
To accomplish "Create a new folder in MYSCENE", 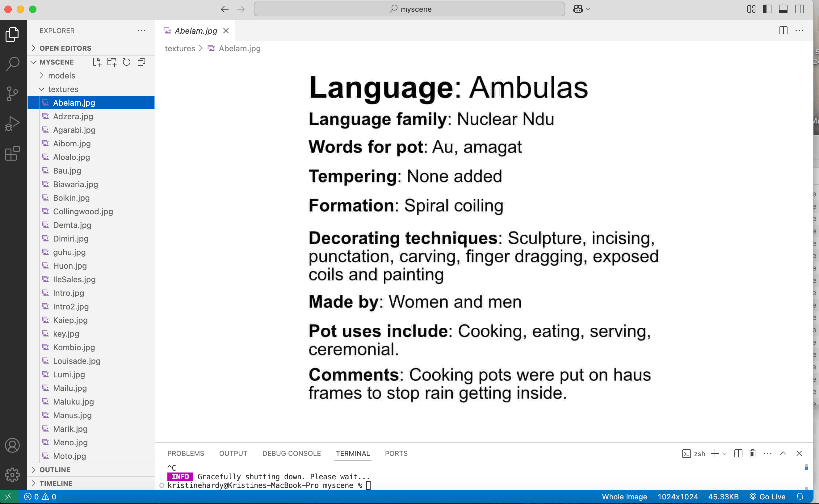I will (x=112, y=62).
